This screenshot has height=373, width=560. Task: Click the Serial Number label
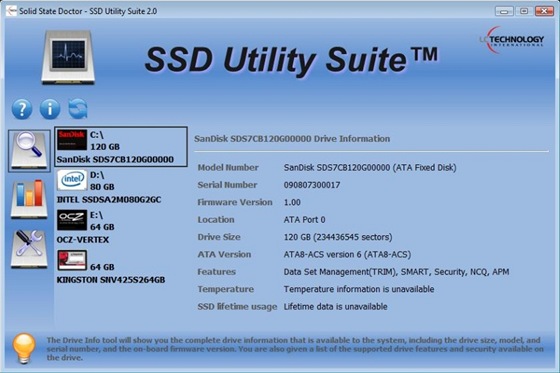[227, 185]
